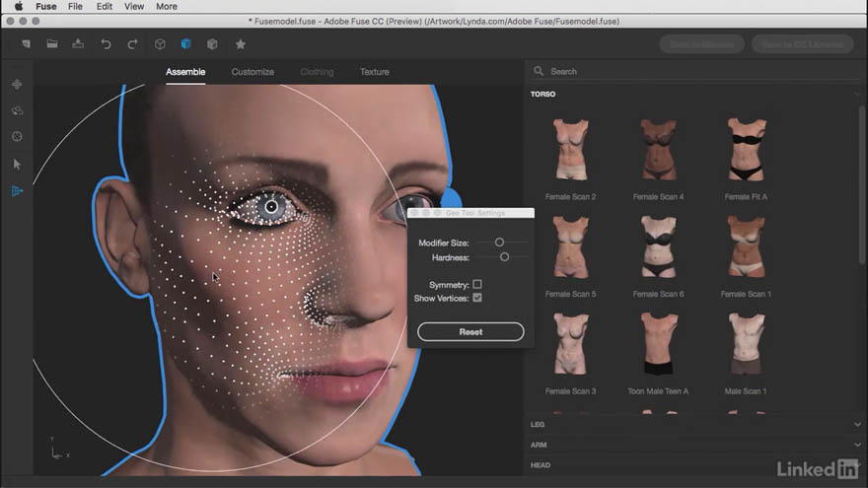This screenshot has height=488, width=868.
Task: Click the Reset button in Geo Tool Settings
Action: click(470, 332)
